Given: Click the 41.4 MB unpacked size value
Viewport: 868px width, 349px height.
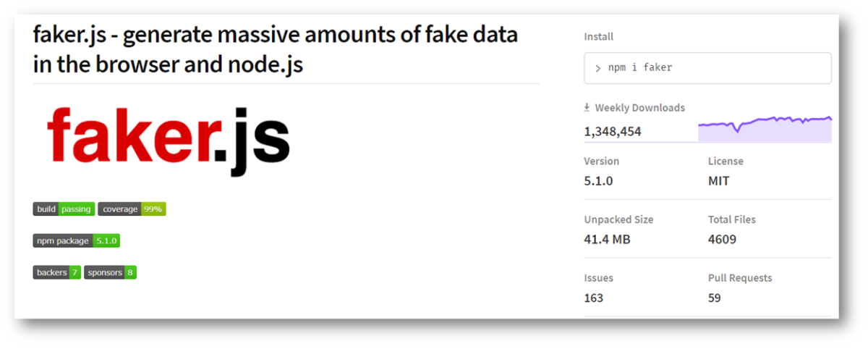Looking at the screenshot, I should point(607,239).
